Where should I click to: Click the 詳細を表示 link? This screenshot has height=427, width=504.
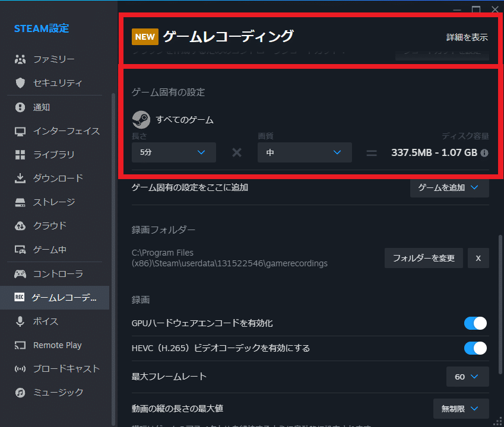[467, 37]
